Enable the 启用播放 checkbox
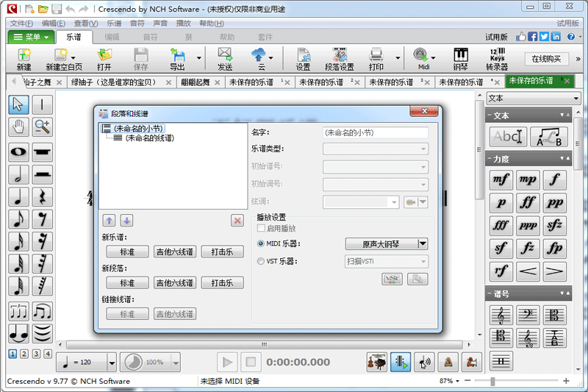 (262, 228)
